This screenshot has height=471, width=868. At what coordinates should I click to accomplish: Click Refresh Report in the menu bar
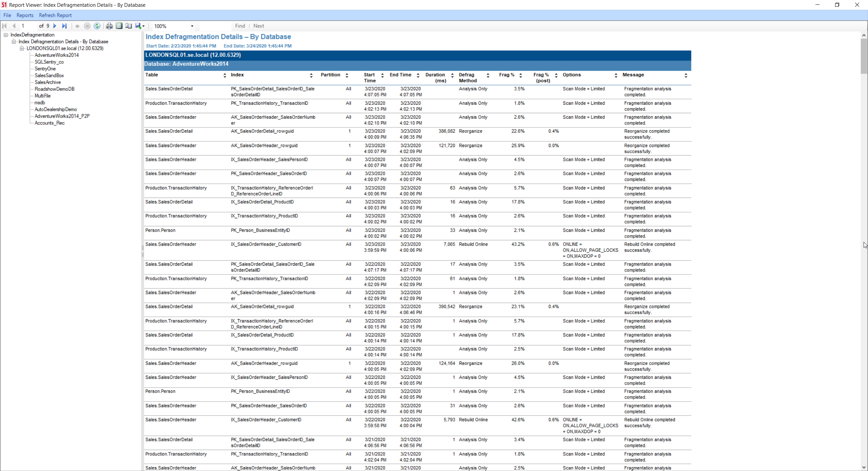(x=55, y=15)
